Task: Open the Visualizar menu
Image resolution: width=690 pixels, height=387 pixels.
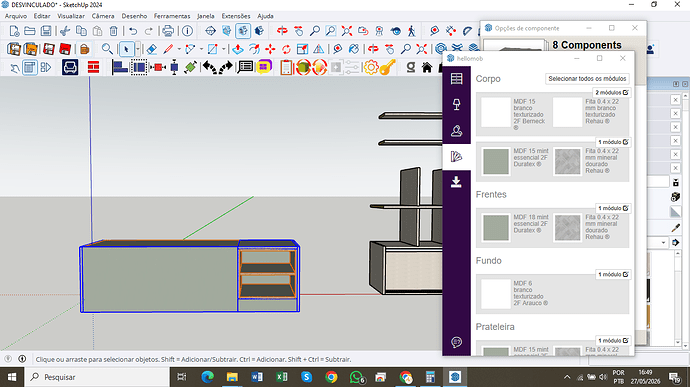Action: pyautogui.click(x=71, y=16)
